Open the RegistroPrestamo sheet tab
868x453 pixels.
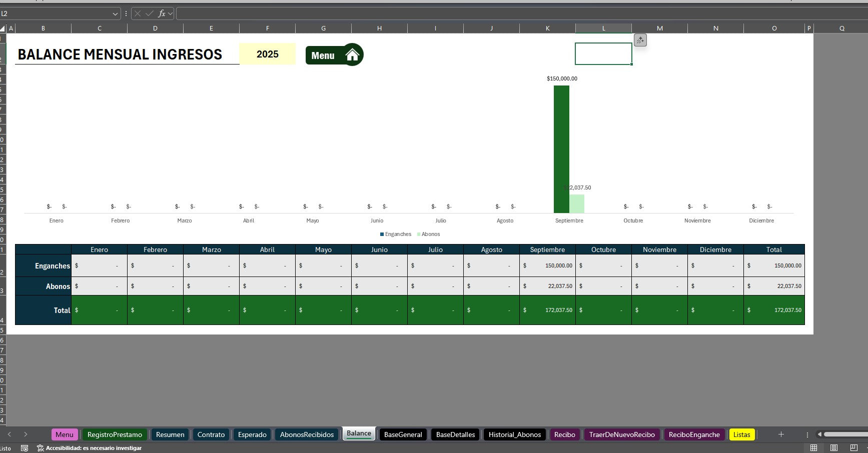coord(115,434)
